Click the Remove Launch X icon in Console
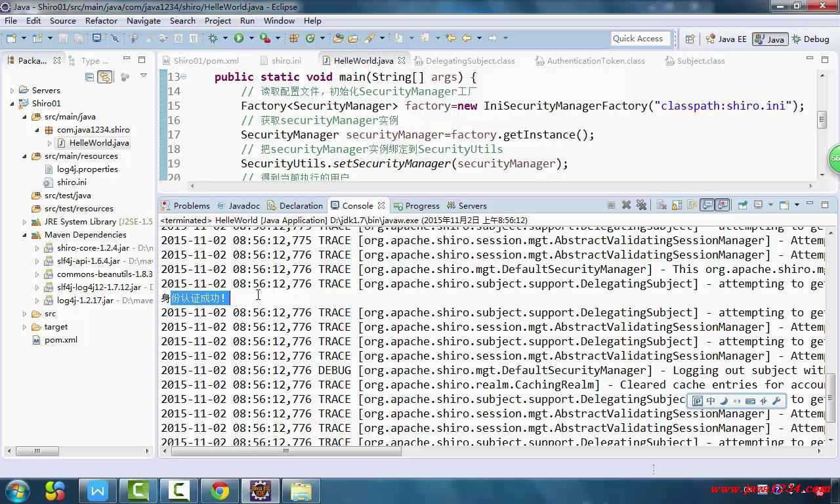 tap(626, 205)
